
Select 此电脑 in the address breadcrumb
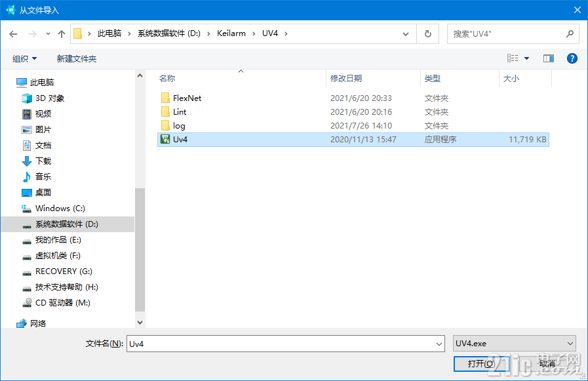click(x=109, y=33)
